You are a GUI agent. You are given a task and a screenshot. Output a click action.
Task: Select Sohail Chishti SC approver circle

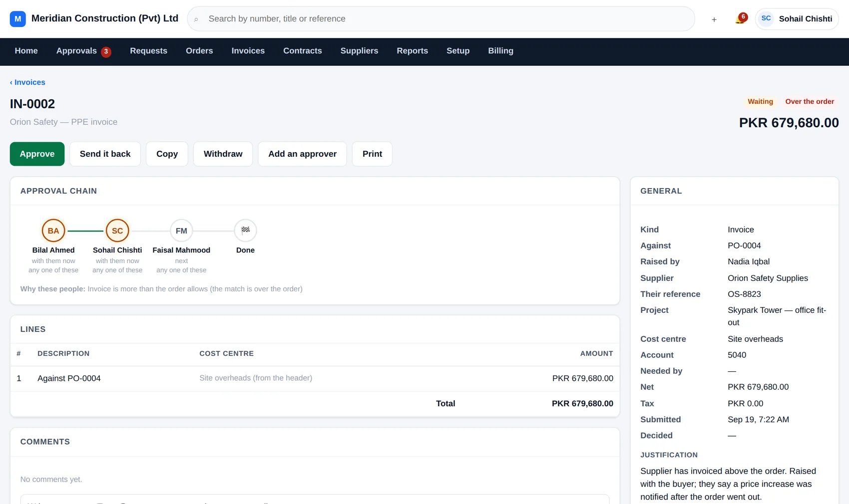pyautogui.click(x=117, y=231)
